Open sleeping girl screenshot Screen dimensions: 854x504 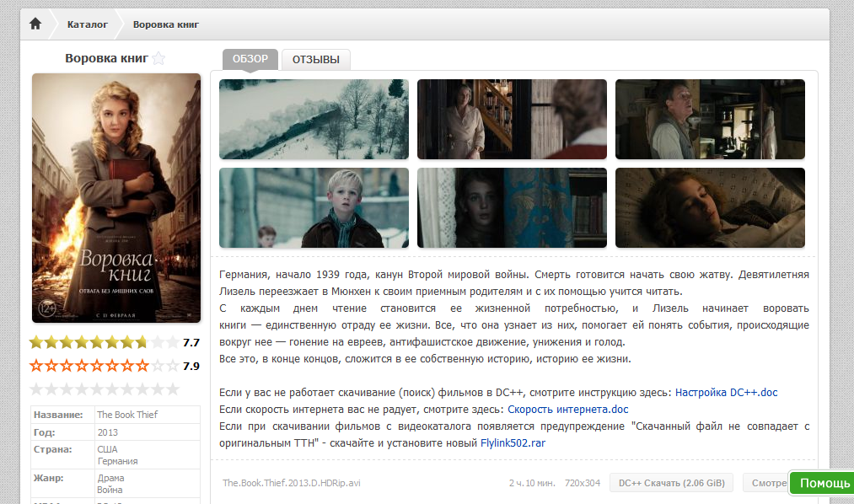[x=710, y=208]
